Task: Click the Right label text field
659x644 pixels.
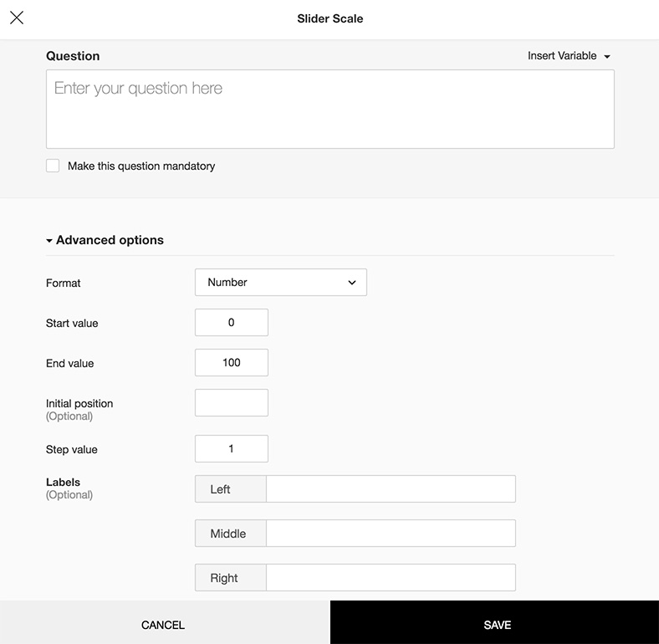Action: (x=390, y=578)
